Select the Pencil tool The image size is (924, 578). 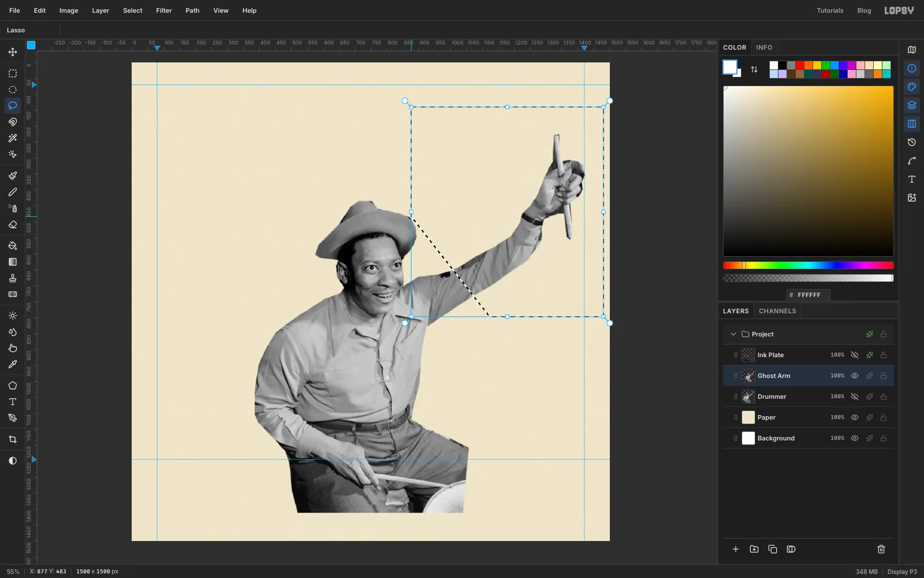tap(13, 192)
